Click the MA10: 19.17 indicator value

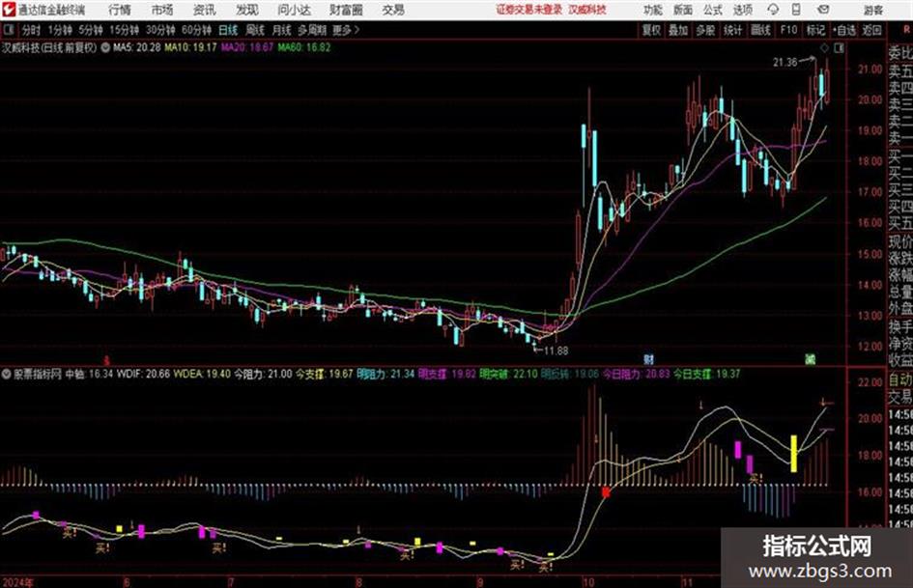pos(190,47)
